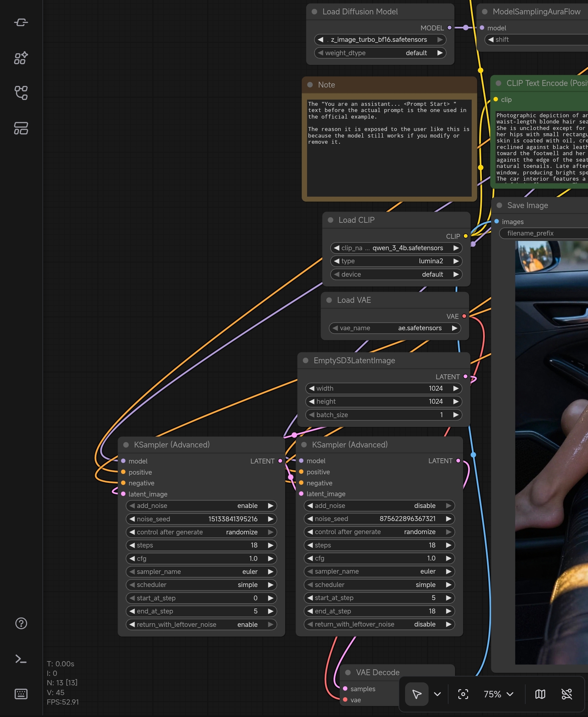This screenshot has width=588, height=717.
Task: Open the weight_dtype dropdown
Action: (380, 53)
